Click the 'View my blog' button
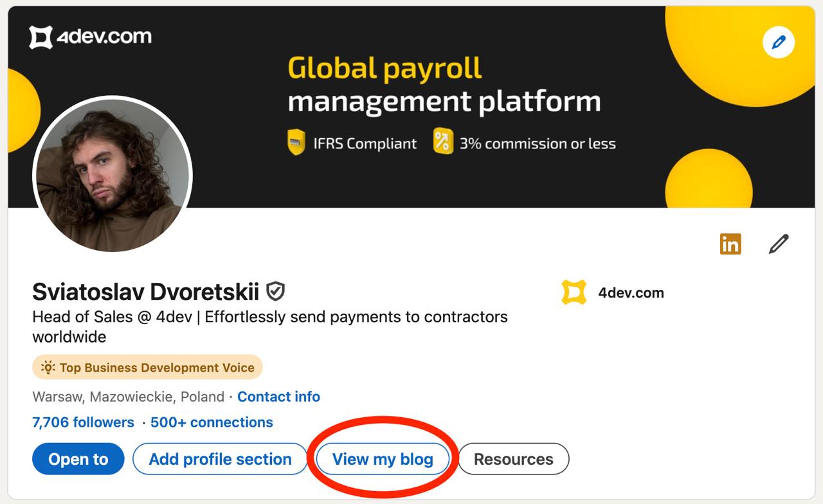This screenshot has height=504, width=823. pos(383,459)
